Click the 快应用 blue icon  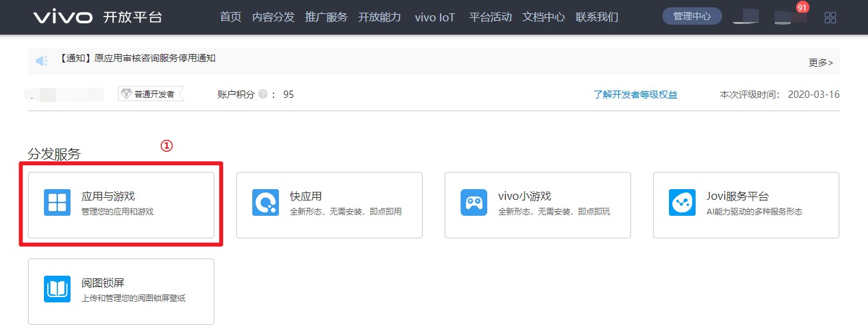point(266,202)
